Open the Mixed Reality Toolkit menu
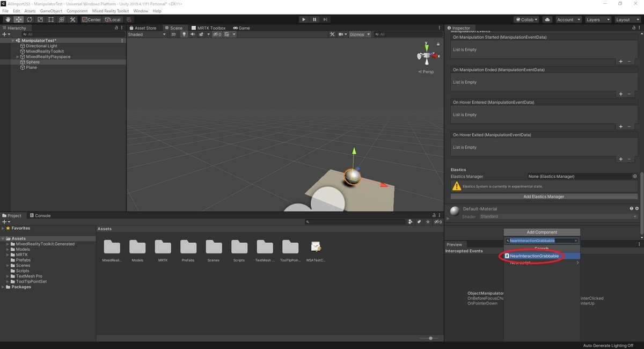The image size is (644, 349). [x=111, y=11]
